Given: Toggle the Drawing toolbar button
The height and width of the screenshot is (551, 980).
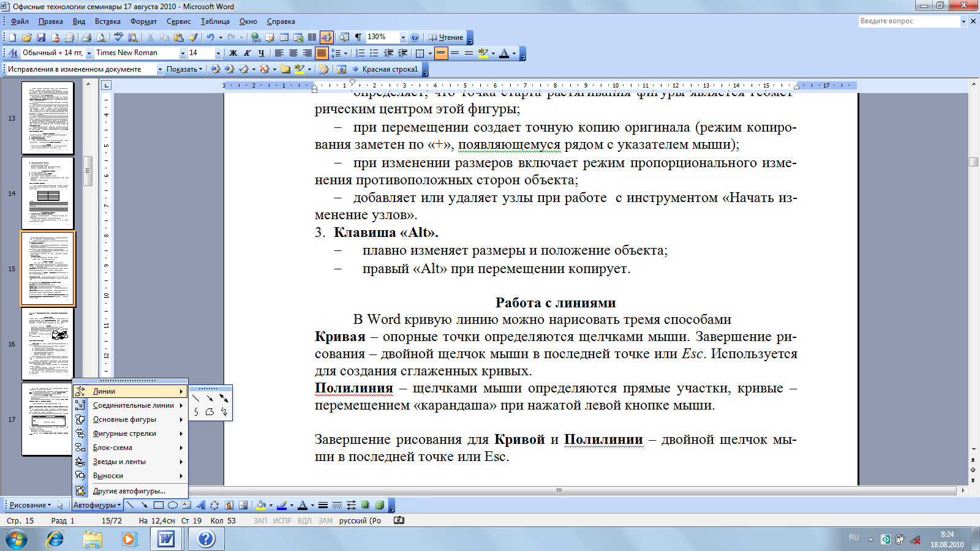Looking at the screenshot, I should pyautogui.click(x=326, y=37).
